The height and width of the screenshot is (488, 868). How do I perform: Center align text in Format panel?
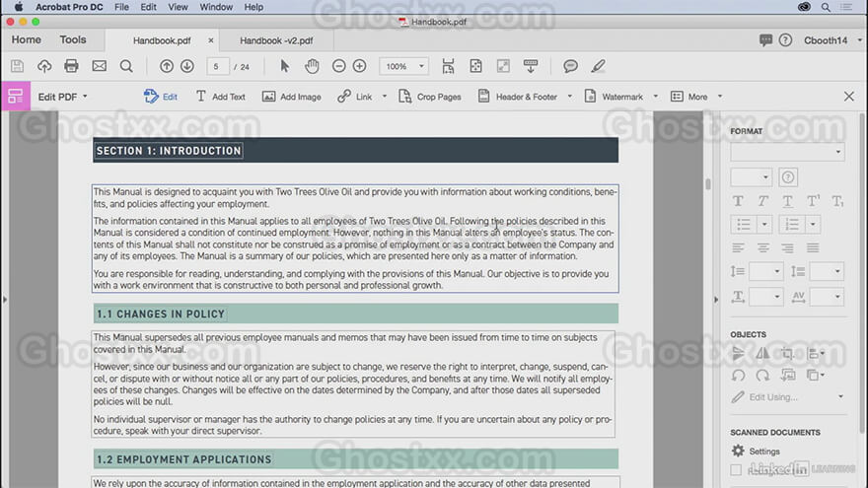click(x=762, y=247)
